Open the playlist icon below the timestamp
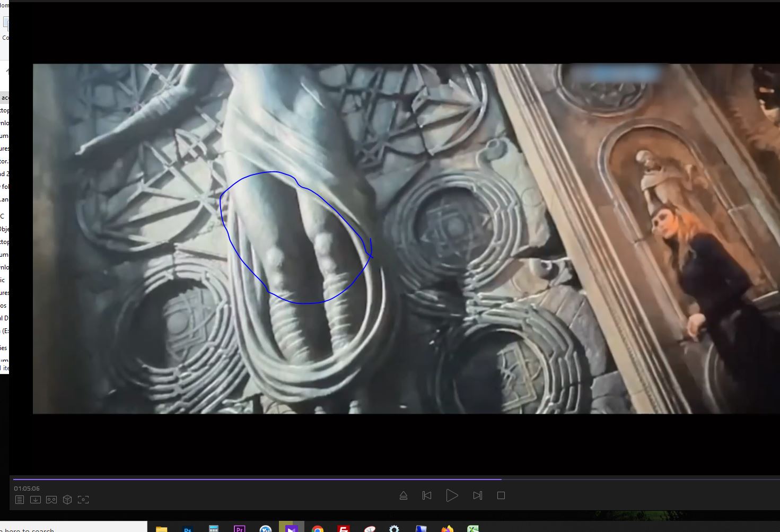The width and height of the screenshot is (780, 532). [x=20, y=500]
